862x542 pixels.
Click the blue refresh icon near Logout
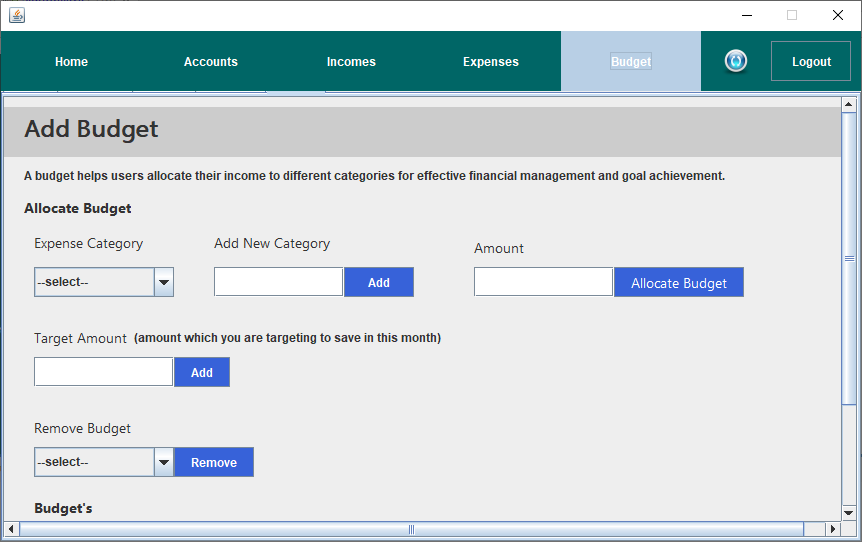pyautogui.click(x=736, y=61)
